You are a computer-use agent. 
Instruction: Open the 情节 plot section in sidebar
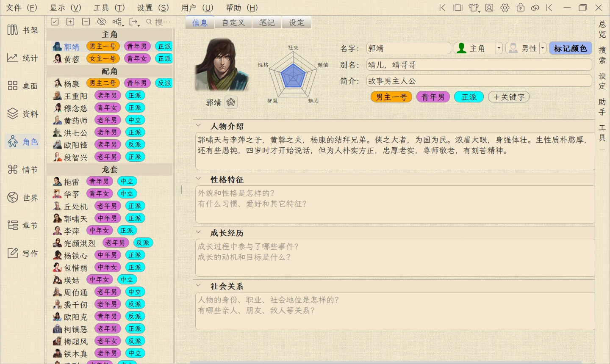(23, 170)
